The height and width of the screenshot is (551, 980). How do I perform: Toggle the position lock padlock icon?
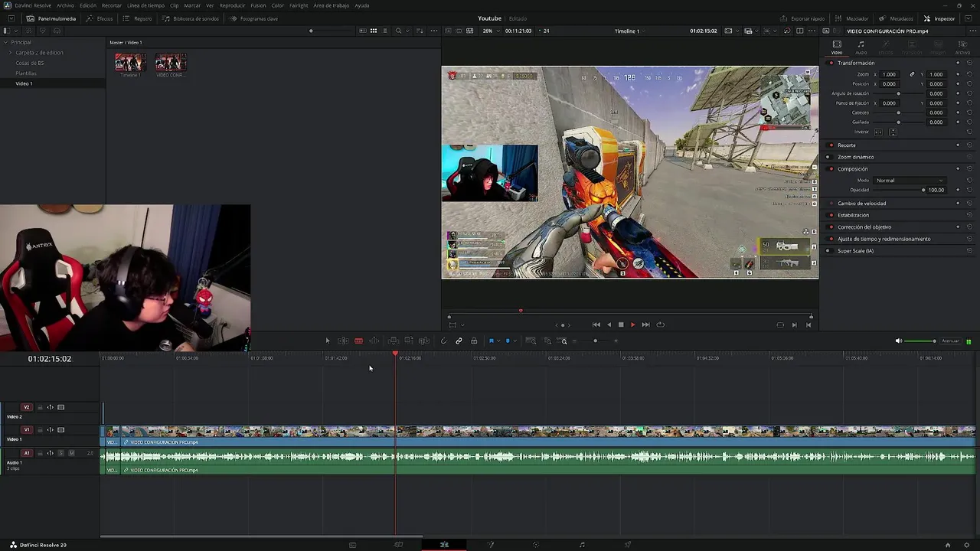coord(474,341)
